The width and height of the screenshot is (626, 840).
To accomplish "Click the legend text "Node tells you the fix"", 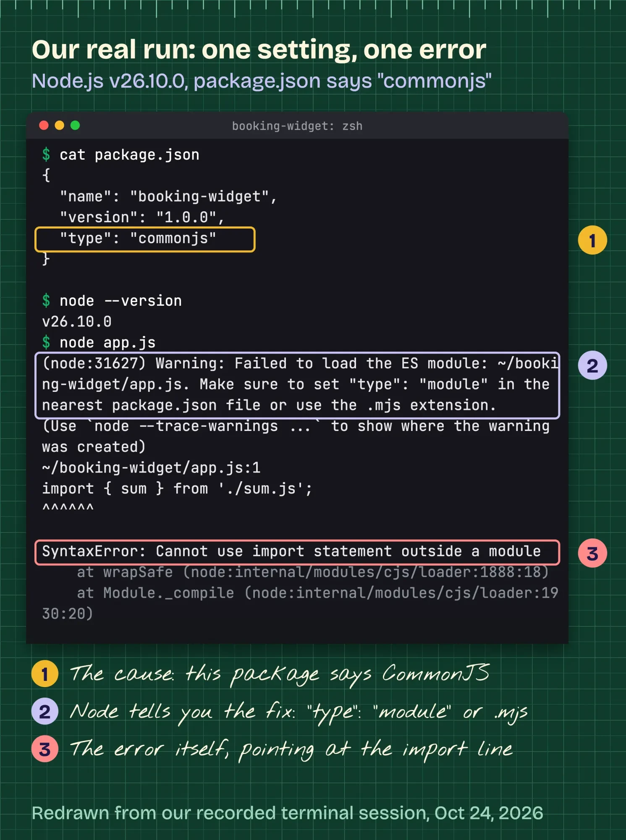I will (x=299, y=713).
